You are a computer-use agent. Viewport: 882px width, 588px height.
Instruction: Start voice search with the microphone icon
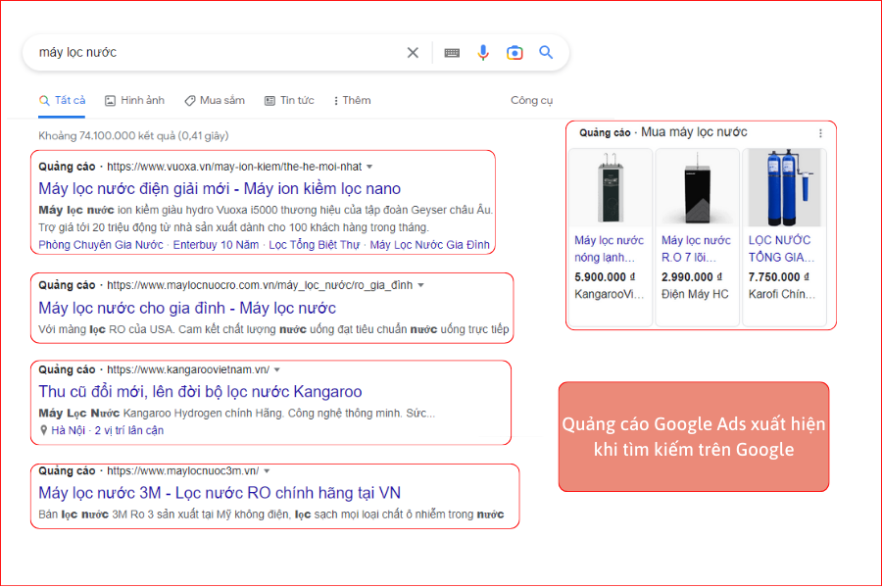[x=482, y=52]
